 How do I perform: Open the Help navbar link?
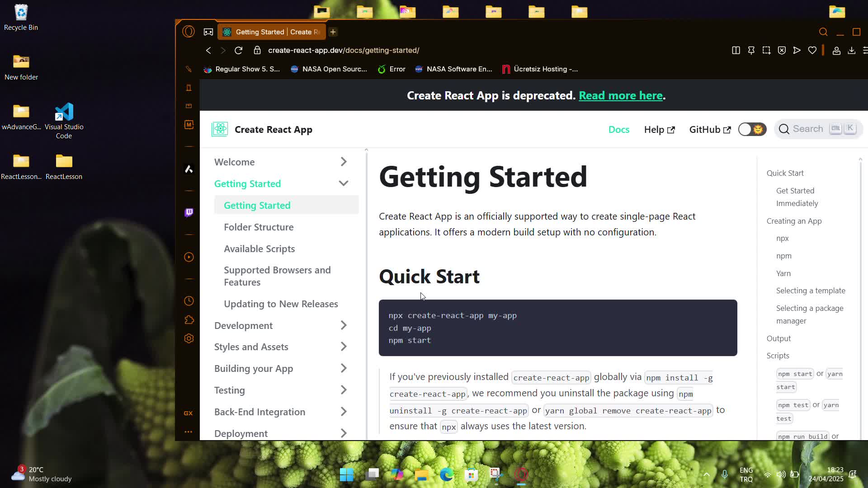[x=660, y=129]
